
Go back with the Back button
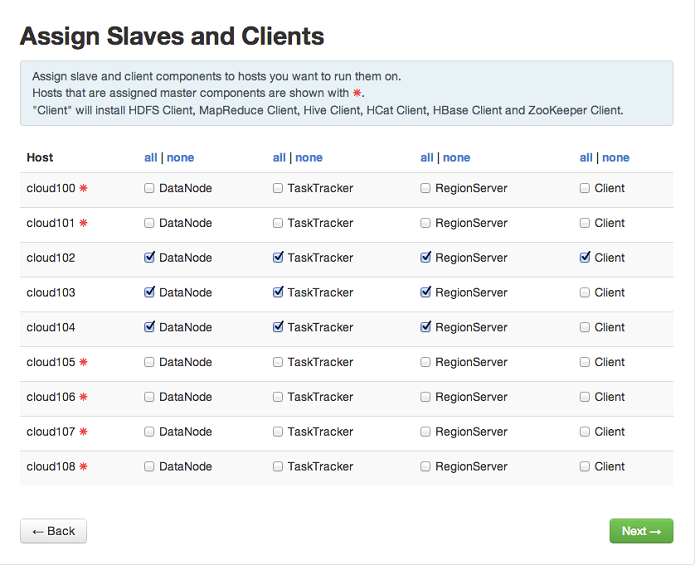tap(53, 531)
